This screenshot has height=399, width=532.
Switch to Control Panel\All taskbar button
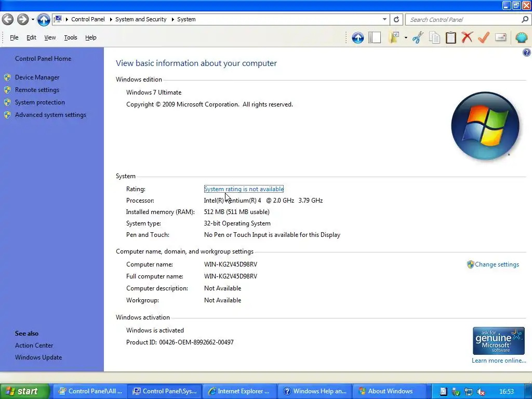tap(90, 391)
